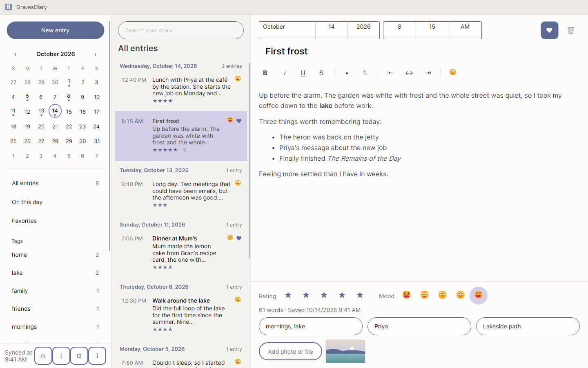Open the month field showing October

click(287, 30)
